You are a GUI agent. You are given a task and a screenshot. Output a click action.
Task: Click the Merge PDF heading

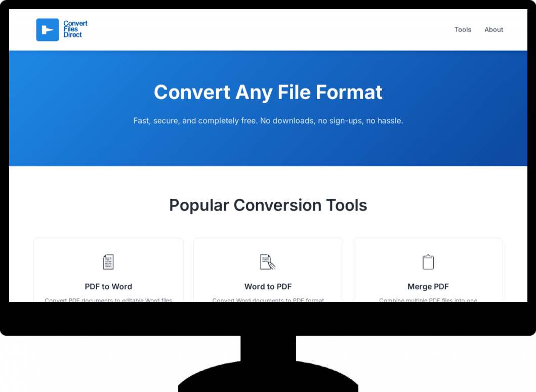(x=428, y=286)
